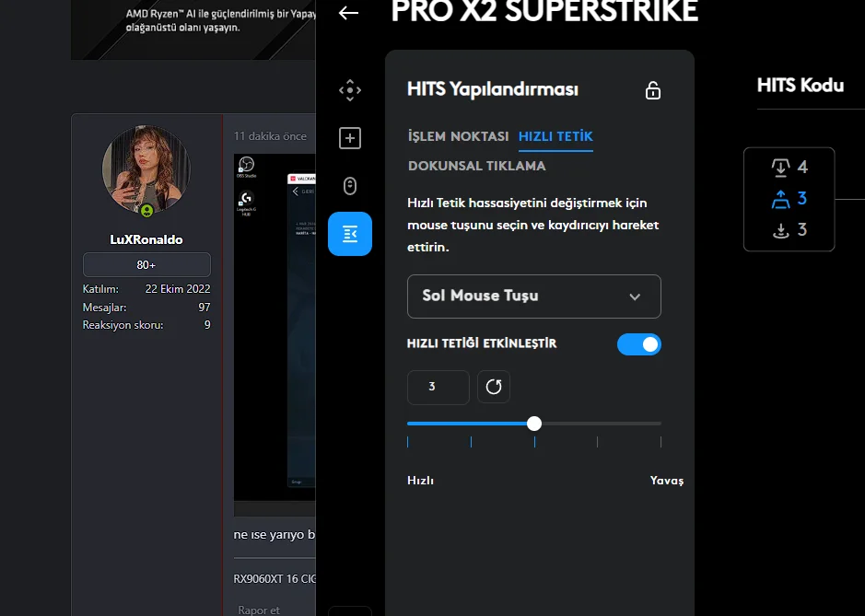865x616 pixels.
Task: Click the value field showing 3
Action: 438,387
